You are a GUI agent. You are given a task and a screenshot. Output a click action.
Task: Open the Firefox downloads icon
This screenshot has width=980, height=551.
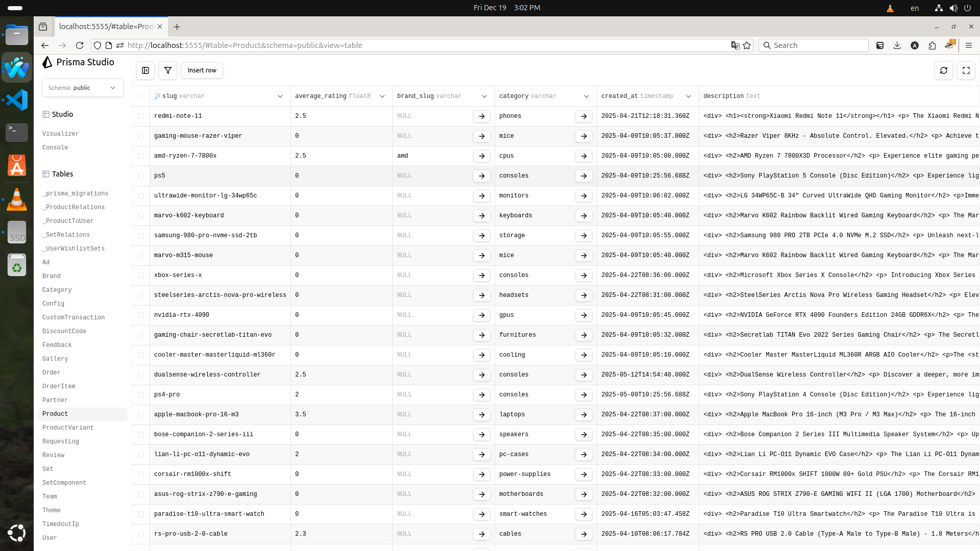(897, 45)
